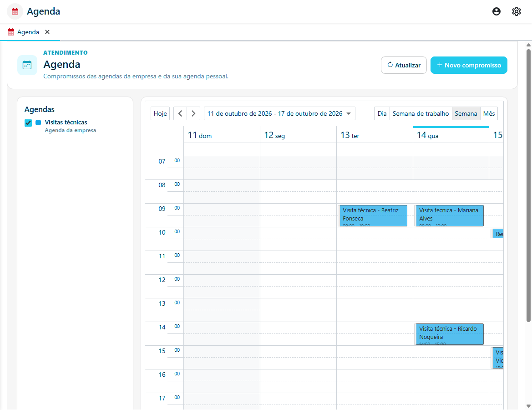Click the scrollbar up arrow
The image size is (532, 410).
pyautogui.click(x=528, y=45)
